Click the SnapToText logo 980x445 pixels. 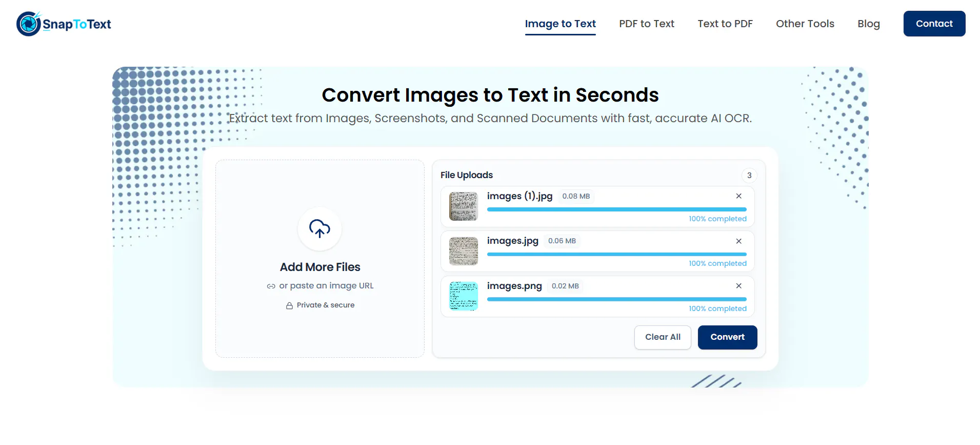[x=64, y=24]
